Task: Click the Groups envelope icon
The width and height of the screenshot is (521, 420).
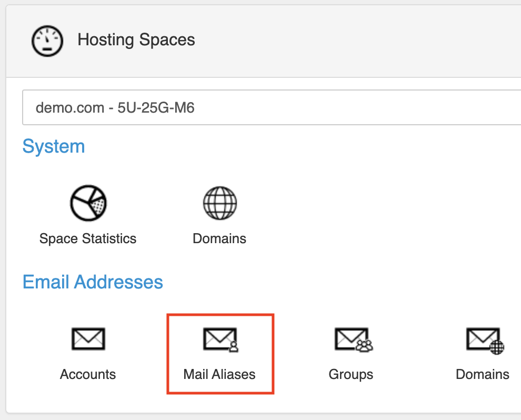Action: click(x=354, y=339)
